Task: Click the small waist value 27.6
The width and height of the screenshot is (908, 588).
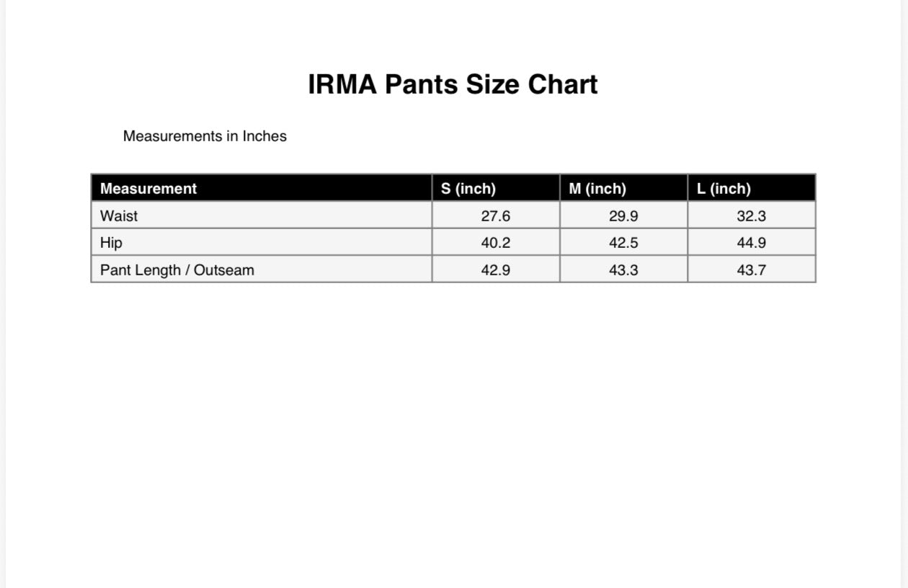Action: 496,216
